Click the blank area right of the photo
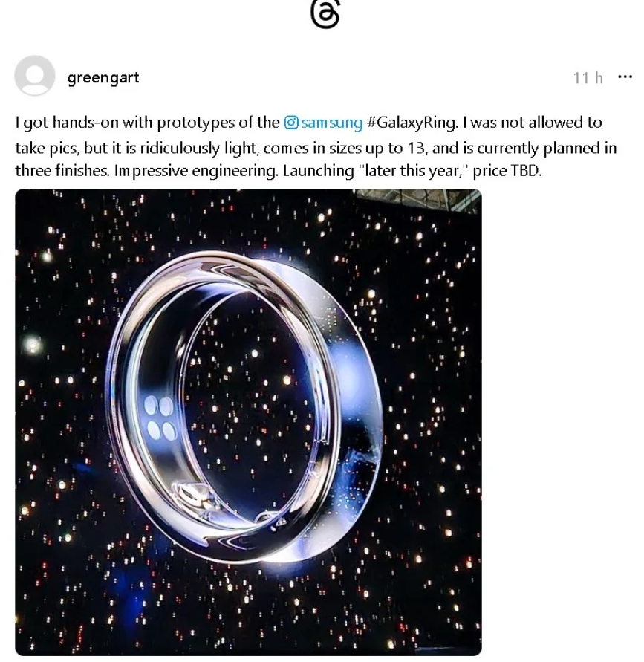Viewport: 644px width, 662px height. [x=562, y=422]
